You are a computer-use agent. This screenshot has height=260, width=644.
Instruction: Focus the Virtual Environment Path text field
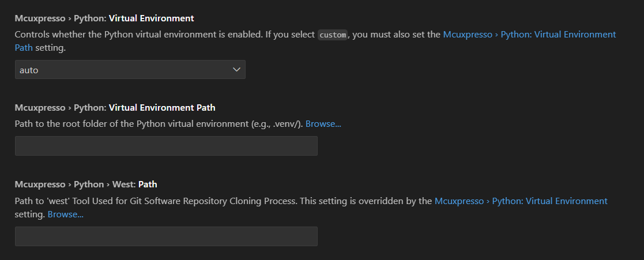[166, 146]
